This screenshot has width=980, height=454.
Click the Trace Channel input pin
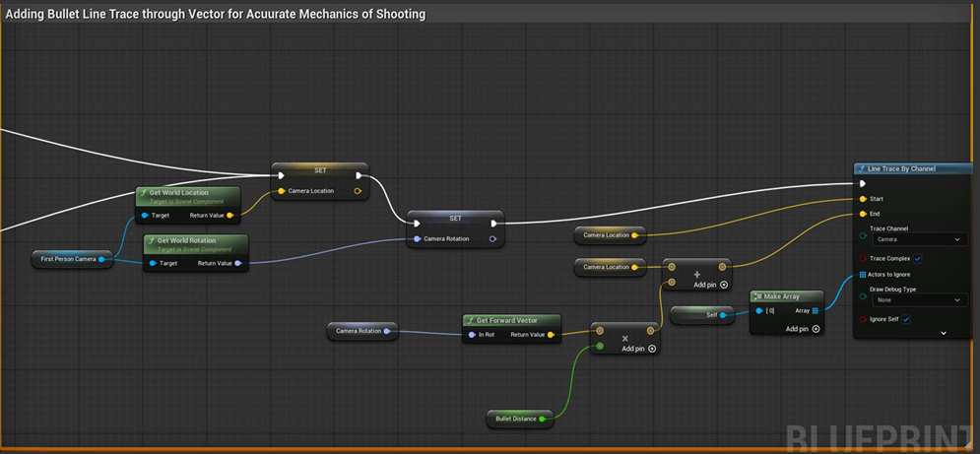(x=863, y=235)
